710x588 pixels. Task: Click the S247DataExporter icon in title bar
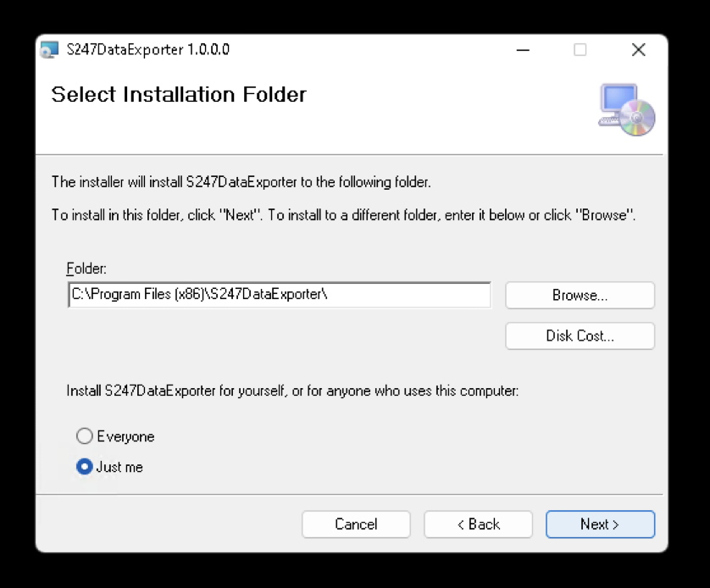pyautogui.click(x=48, y=50)
